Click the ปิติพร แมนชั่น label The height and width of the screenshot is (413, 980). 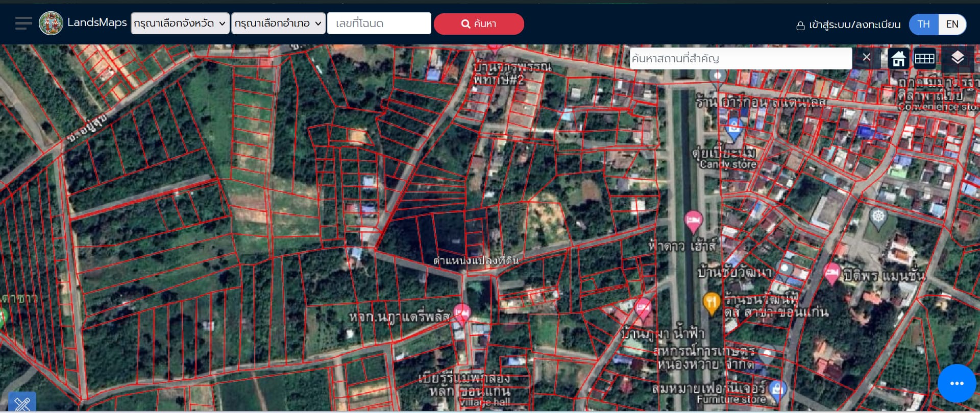coord(885,276)
